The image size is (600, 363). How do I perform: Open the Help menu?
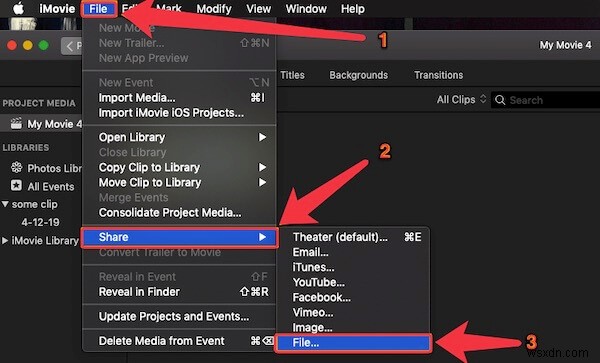[353, 9]
